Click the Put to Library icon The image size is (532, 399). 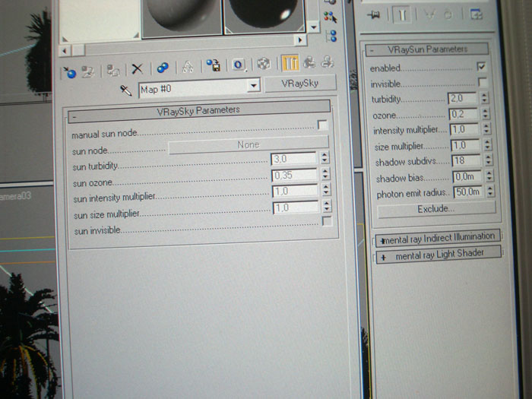tap(214, 65)
